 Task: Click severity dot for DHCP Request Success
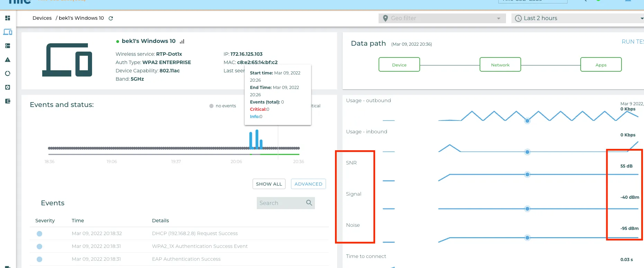pos(39,234)
